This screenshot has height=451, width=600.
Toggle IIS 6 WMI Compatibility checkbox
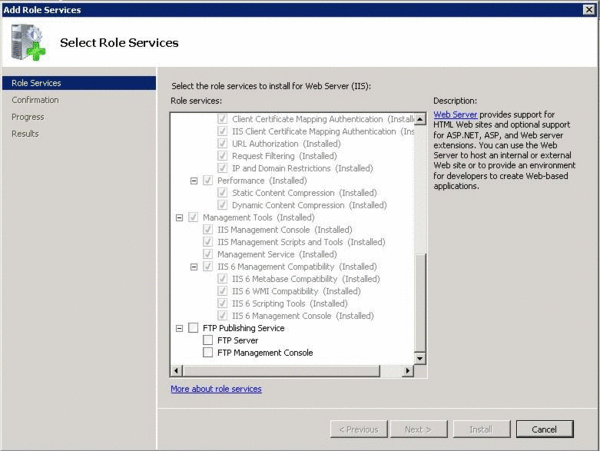[x=222, y=291]
